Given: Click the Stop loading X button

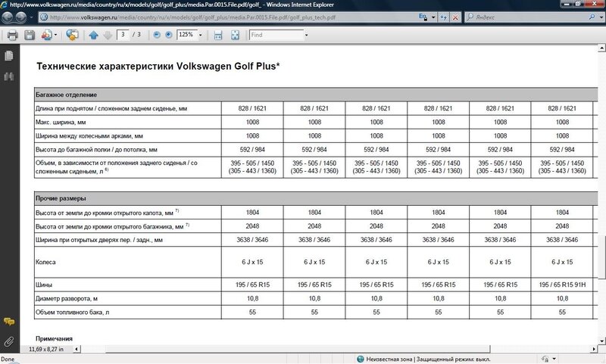Looking at the screenshot, I should [x=456, y=17].
